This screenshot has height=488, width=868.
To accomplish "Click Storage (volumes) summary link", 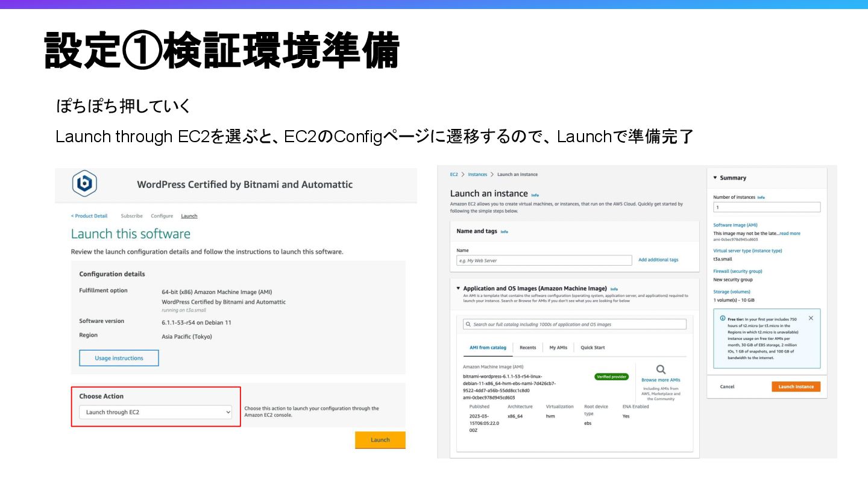I will [x=732, y=292].
